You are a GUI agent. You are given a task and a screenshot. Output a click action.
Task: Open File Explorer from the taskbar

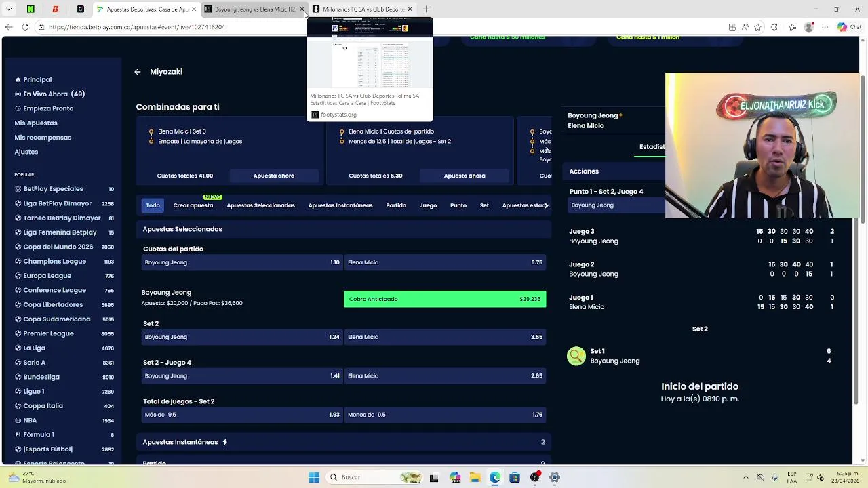(x=475, y=477)
